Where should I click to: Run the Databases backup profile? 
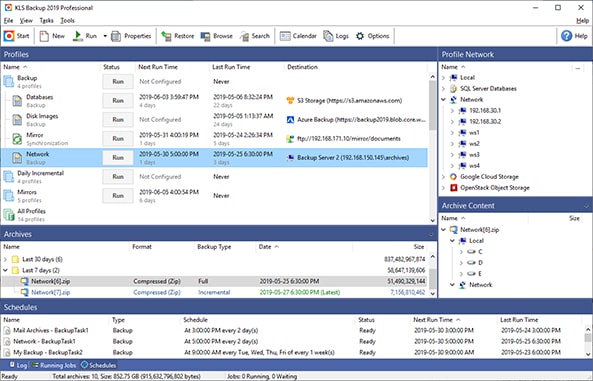pyautogui.click(x=118, y=101)
